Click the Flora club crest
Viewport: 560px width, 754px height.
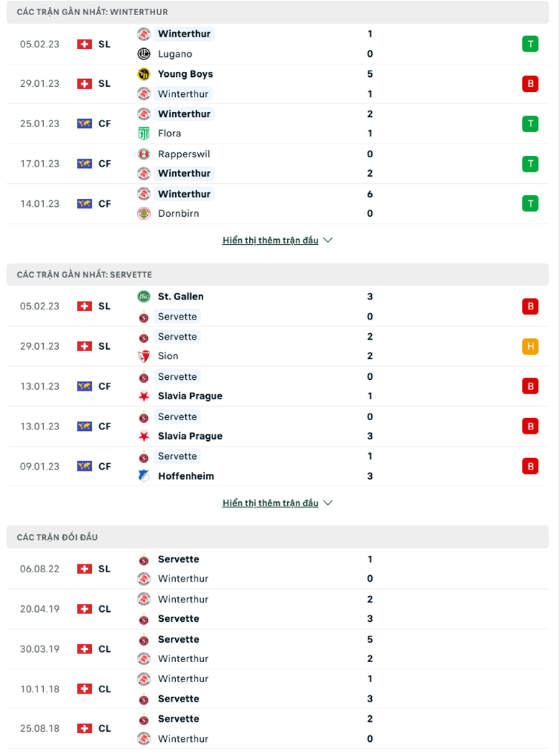click(143, 134)
